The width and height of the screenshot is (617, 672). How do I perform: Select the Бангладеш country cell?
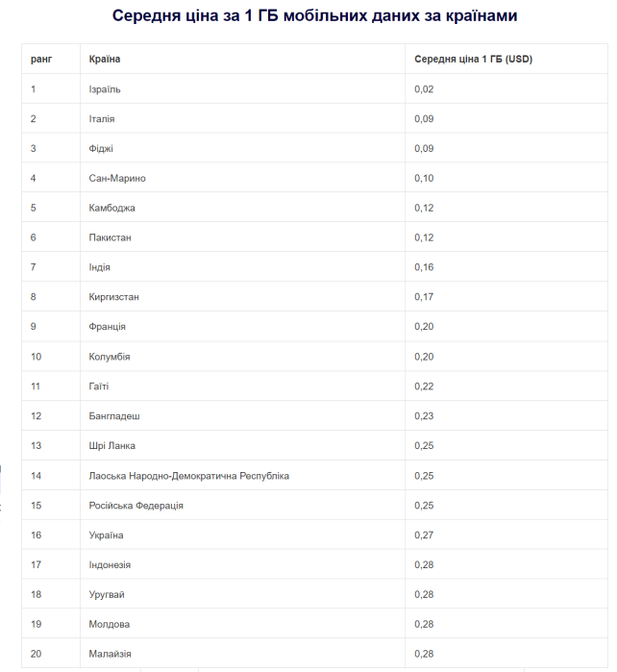pyautogui.click(x=113, y=416)
